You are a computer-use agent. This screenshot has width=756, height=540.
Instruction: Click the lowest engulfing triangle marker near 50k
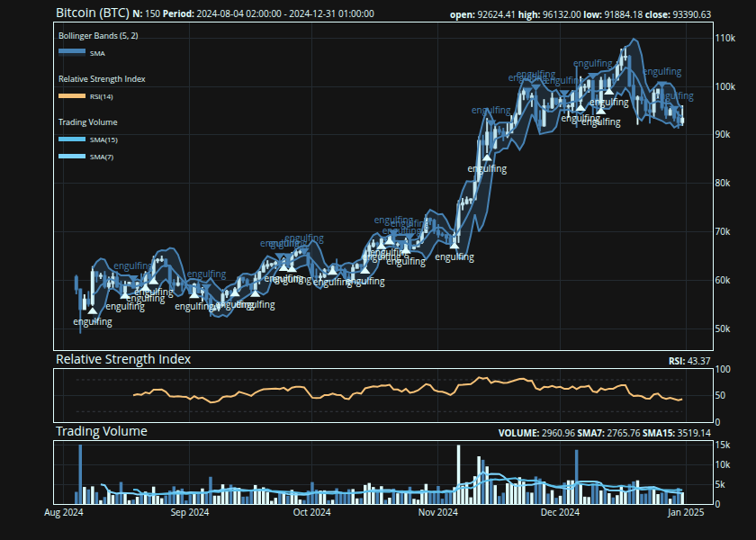(93, 310)
